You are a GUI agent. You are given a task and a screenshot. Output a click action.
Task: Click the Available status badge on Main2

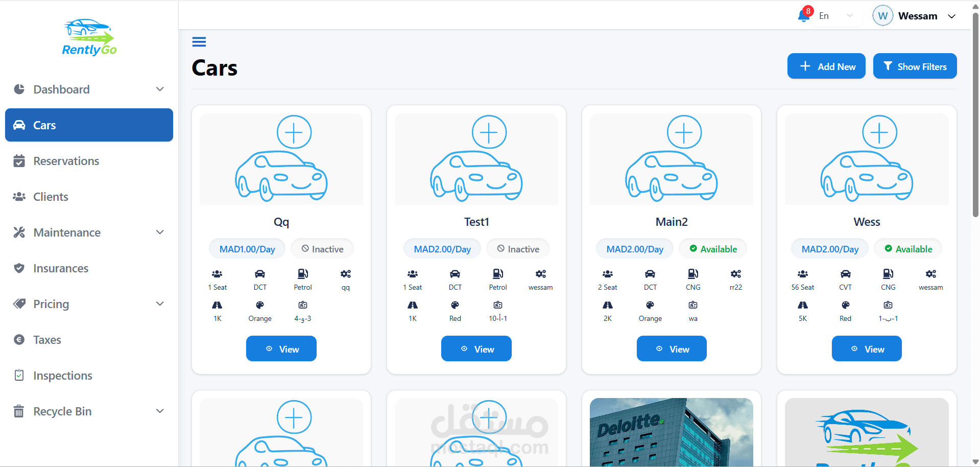click(713, 249)
